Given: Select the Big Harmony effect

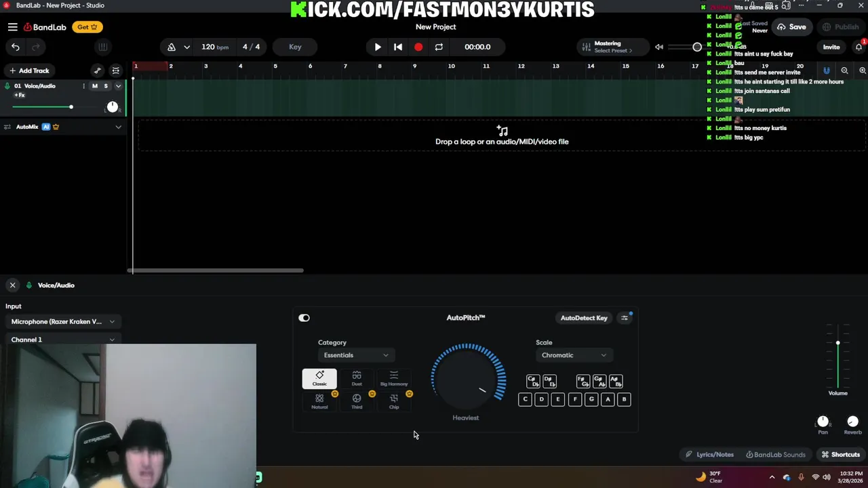Looking at the screenshot, I should click(394, 378).
